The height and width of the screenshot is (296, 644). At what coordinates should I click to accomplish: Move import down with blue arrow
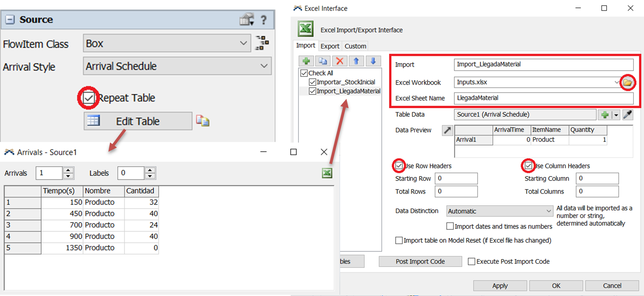373,61
